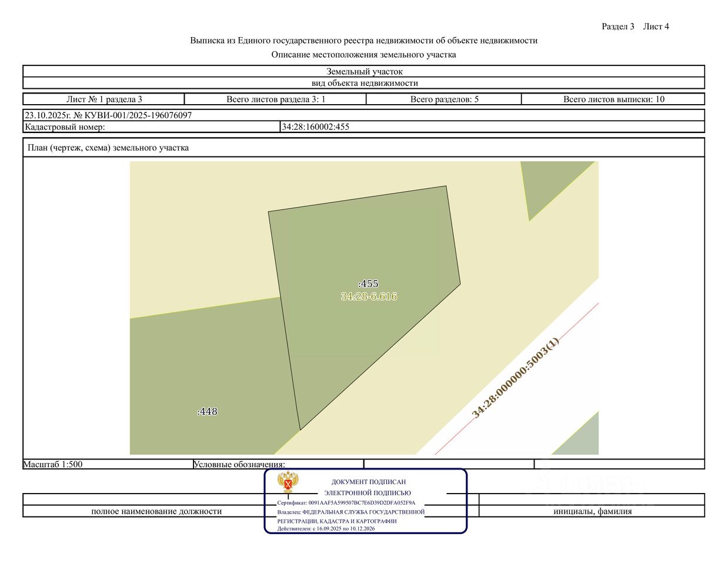This screenshot has width=728, height=563.
Task: Click the "Лист № 1 раздела 3" cell
Action: [104, 99]
